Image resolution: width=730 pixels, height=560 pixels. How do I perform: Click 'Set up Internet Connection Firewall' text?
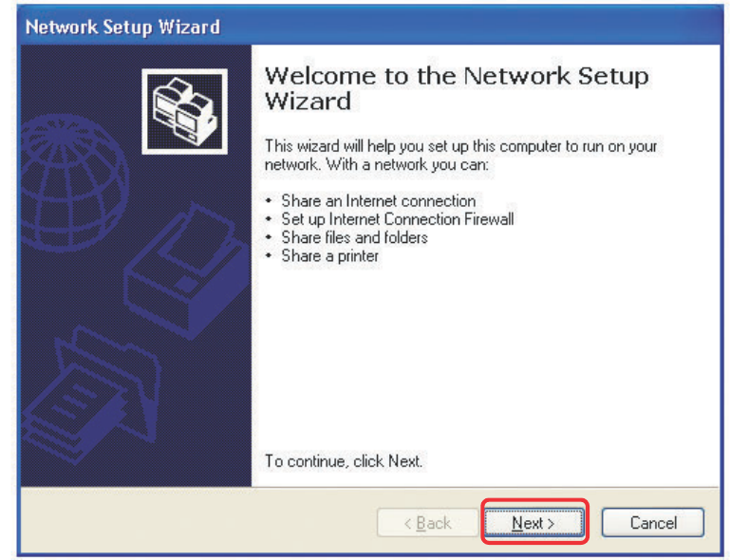pos(397,219)
